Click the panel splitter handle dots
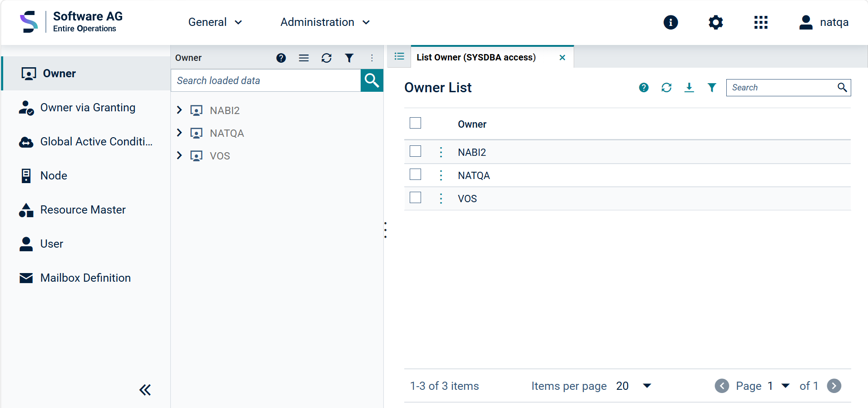 385,230
